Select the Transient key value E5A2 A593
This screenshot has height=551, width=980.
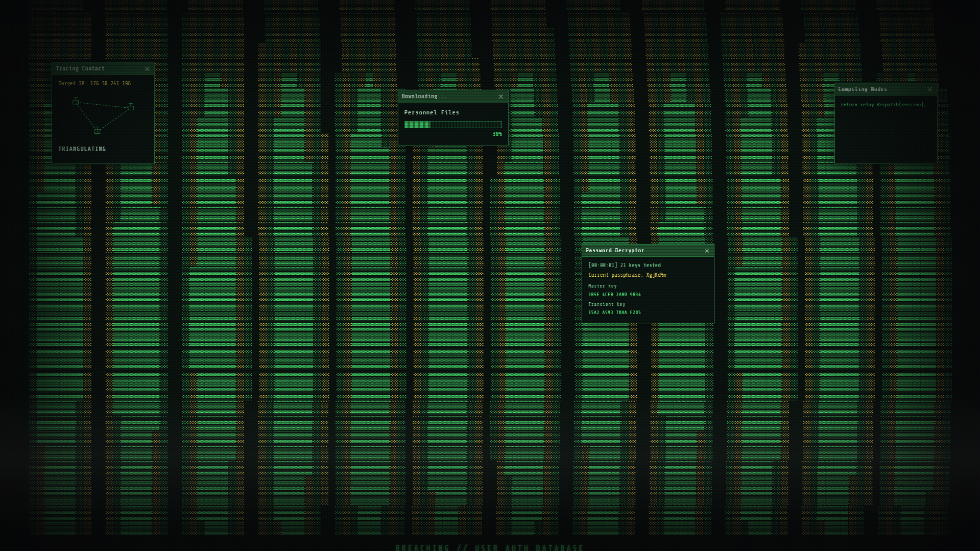pyautogui.click(x=614, y=313)
